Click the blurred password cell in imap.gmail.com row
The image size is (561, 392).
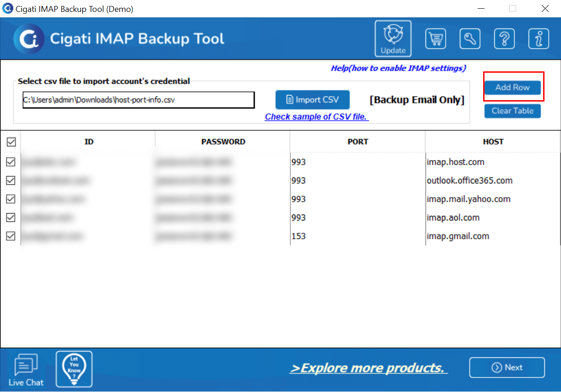pos(223,236)
